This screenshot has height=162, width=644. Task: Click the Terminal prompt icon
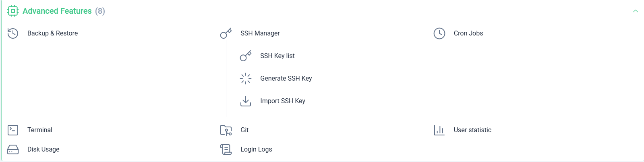[13, 130]
